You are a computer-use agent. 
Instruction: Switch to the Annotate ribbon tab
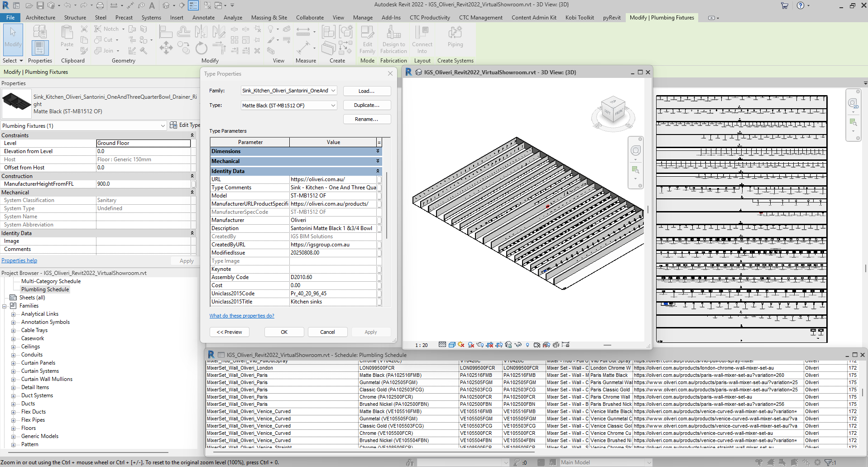point(203,18)
